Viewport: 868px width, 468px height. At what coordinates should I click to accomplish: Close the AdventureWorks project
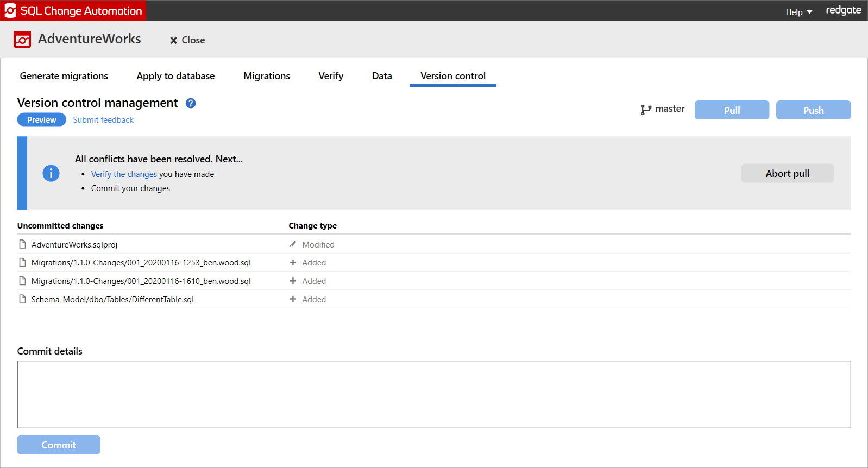point(187,40)
